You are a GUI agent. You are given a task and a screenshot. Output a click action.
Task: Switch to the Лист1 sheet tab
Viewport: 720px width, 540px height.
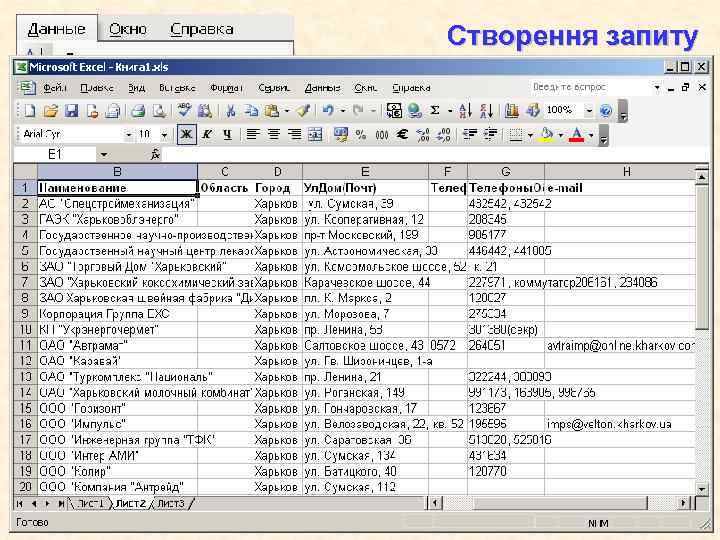coord(90,503)
